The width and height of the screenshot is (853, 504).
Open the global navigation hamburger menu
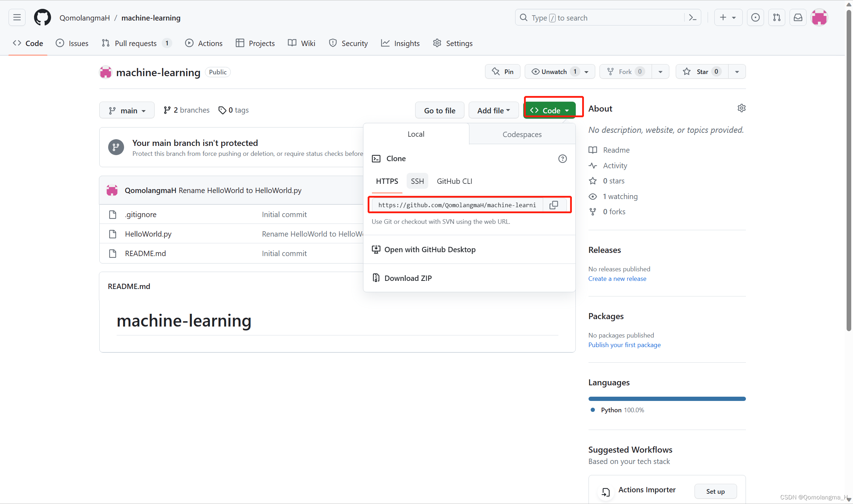17,17
